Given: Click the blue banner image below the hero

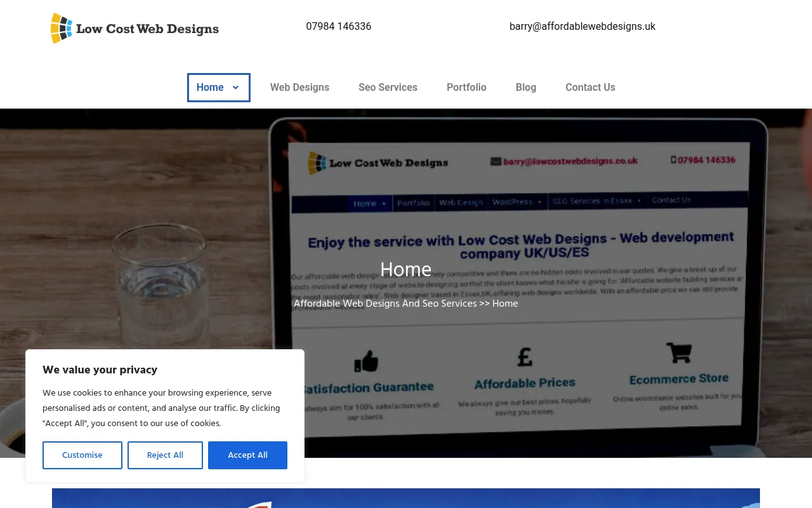Looking at the screenshot, I should tap(406, 498).
